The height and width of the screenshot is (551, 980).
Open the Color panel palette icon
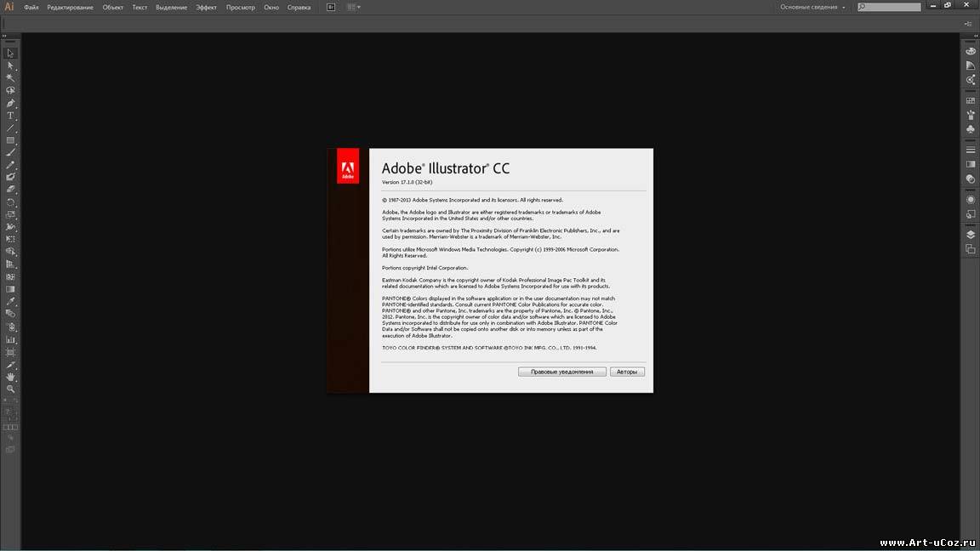click(970, 51)
